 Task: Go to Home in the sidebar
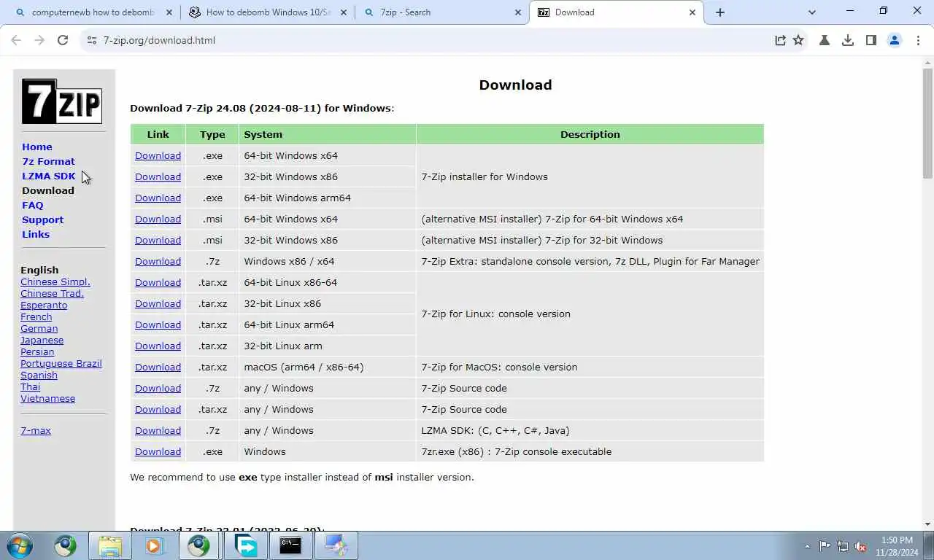tap(36, 147)
